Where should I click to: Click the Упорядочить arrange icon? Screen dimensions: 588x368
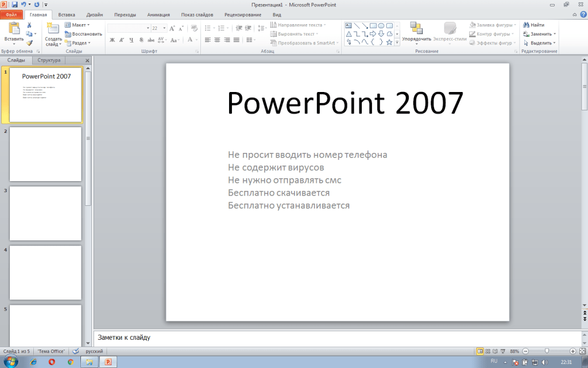point(416,29)
